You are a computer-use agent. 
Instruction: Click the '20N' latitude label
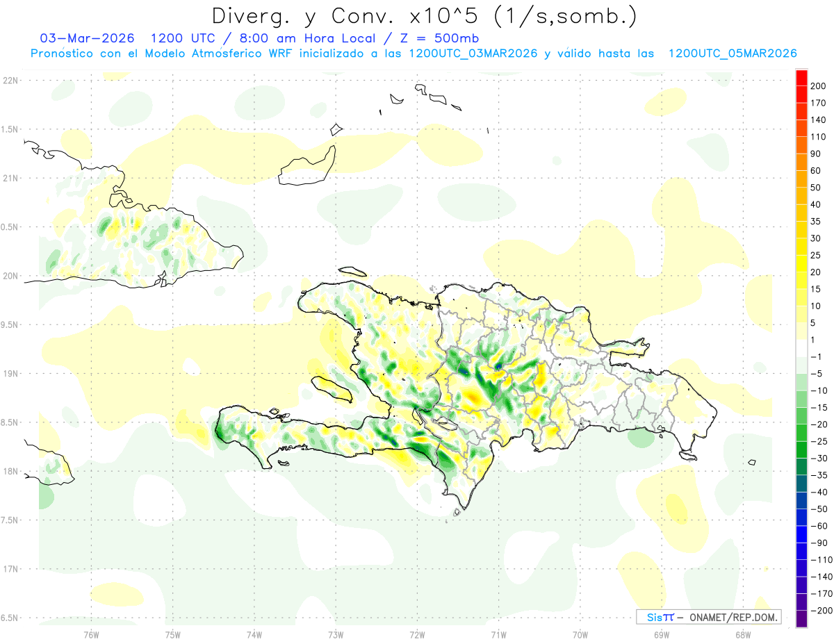[10, 276]
